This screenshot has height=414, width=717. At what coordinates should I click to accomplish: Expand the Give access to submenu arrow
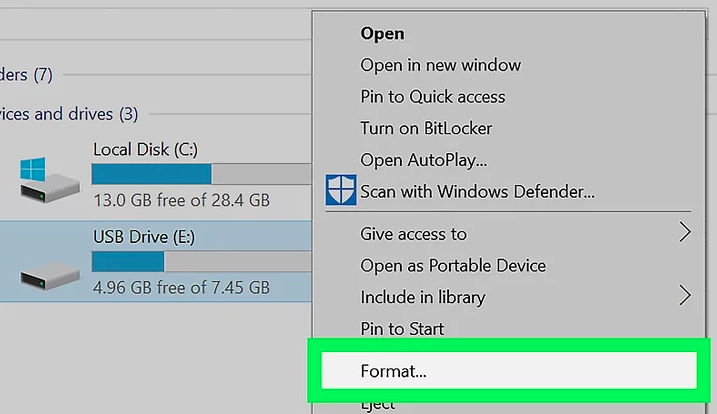coord(685,233)
